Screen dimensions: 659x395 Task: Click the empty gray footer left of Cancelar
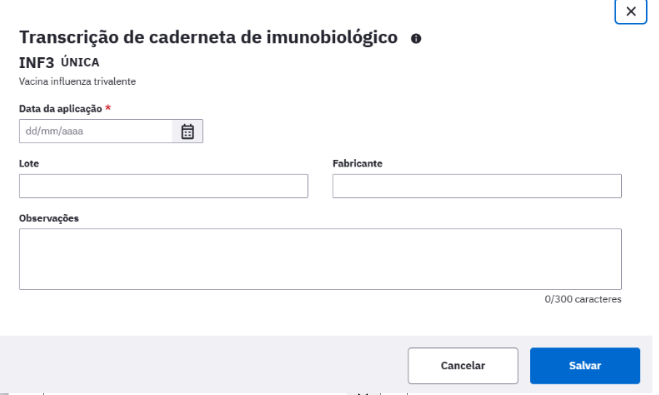pyautogui.click(x=202, y=365)
